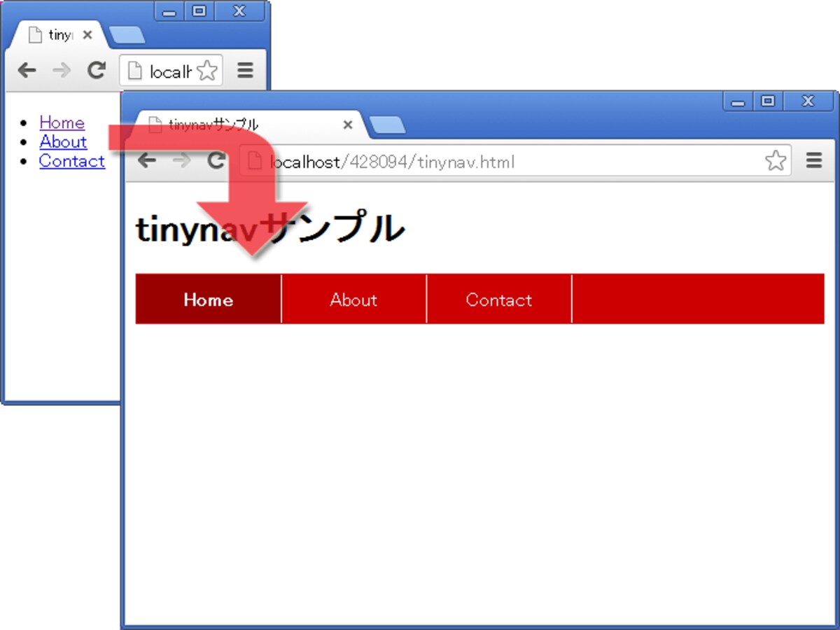
Task: Click Forward arrow in front browser window
Action: [181, 161]
